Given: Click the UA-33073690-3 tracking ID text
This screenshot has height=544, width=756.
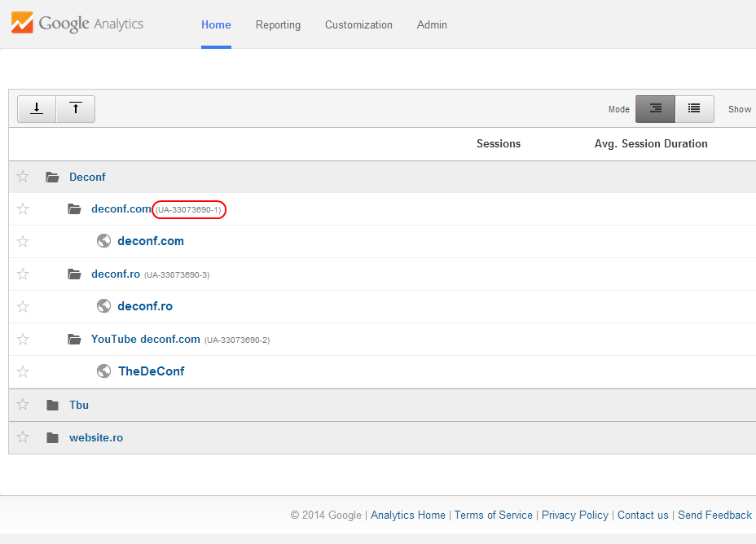Looking at the screenshot, I should tap(177, 274).
